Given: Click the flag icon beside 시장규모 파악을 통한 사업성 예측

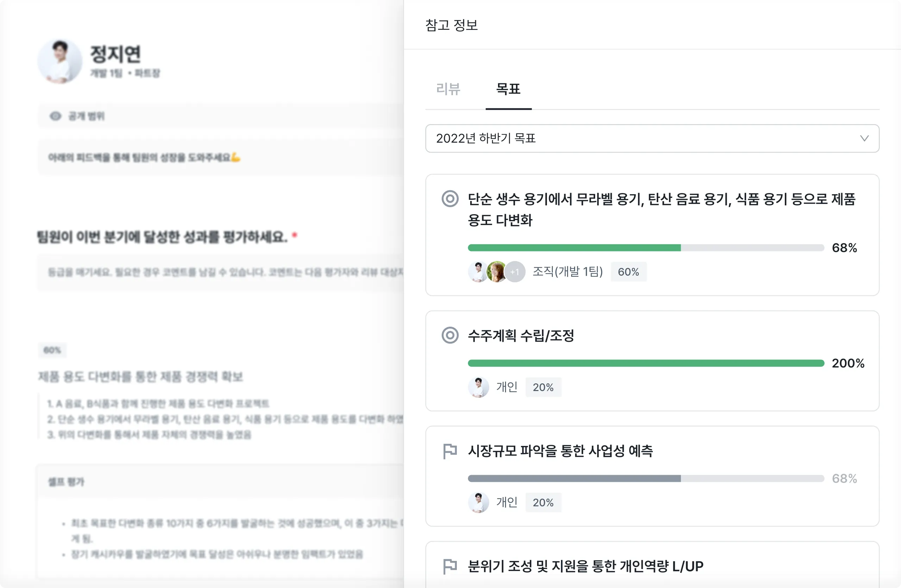Looking at the screenshot, I should click(450, 451).
